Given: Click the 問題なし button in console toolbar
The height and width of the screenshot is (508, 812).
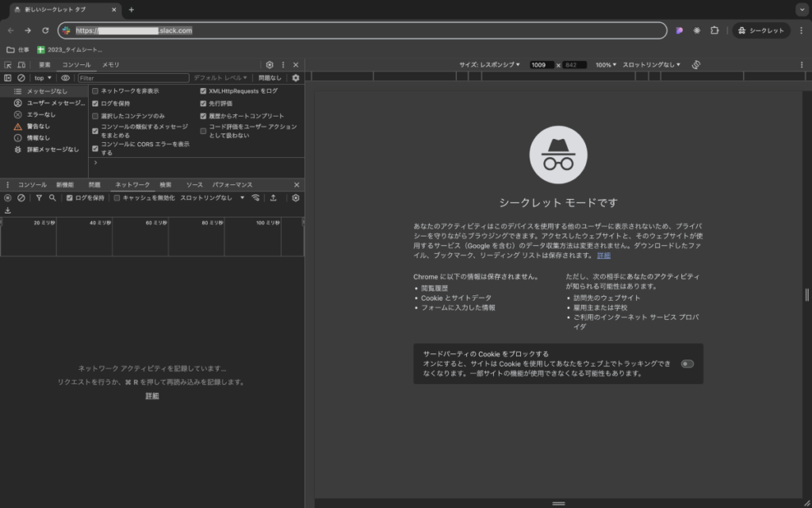Looking at the screenshot, I should coord(270,78).
